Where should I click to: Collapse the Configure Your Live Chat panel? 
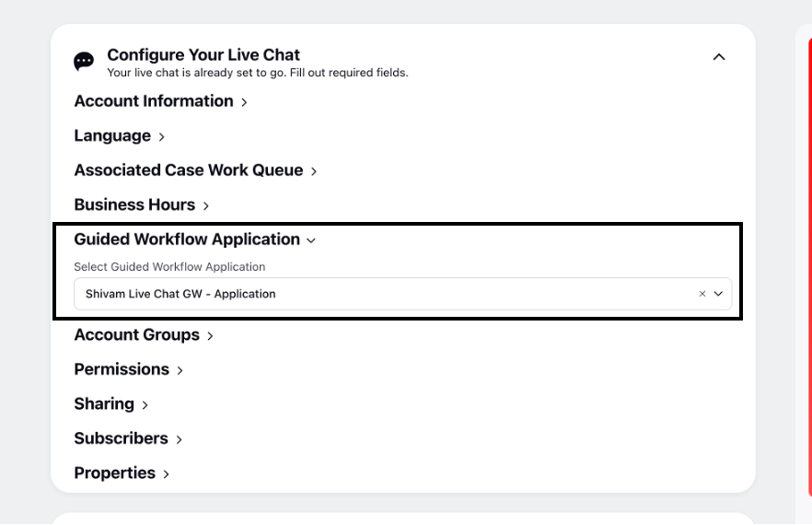tap(719, 57)
